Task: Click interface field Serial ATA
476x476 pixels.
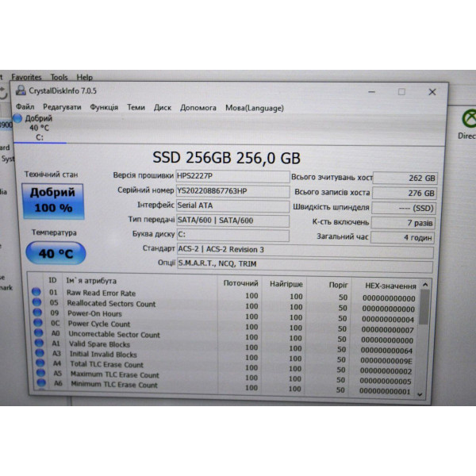Action: 232,205
